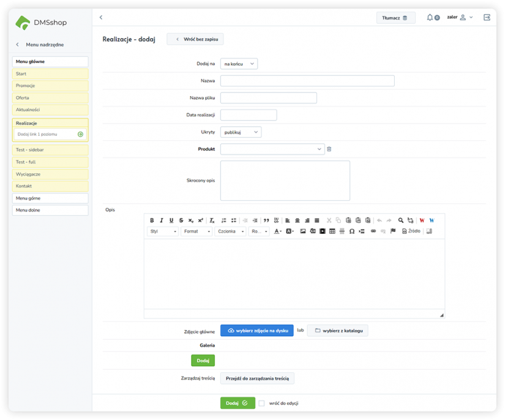Expand the Produkt dropdown
Viewport: 505px width, 420px height.
tap(272, 149)
